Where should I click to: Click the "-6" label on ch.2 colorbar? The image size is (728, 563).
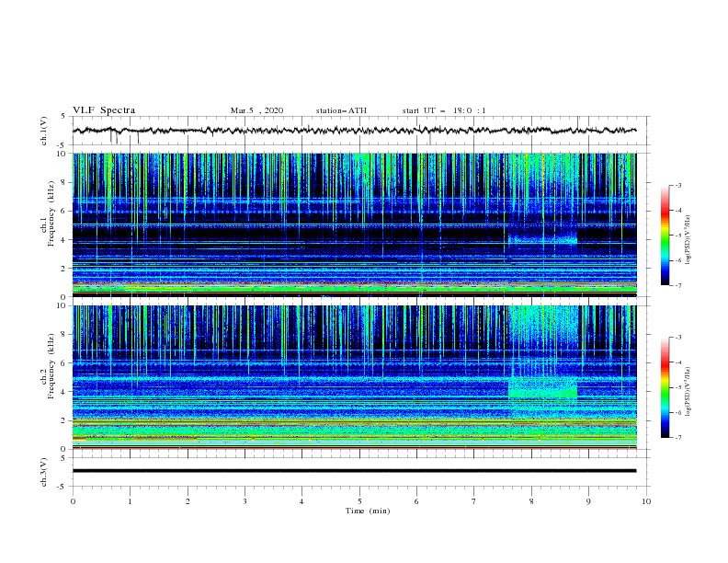(x=678, y=412)
